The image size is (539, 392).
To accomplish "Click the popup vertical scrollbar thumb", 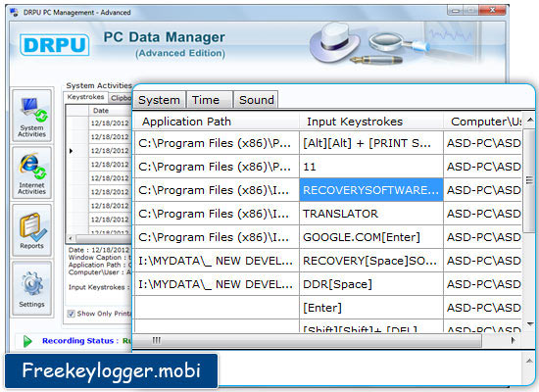I will tap(529, 180).
